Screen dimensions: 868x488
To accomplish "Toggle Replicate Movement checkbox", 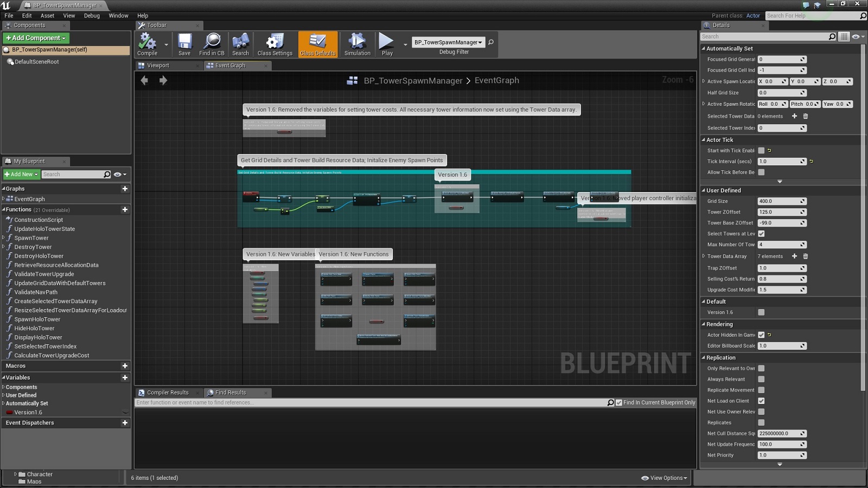I will tap(761, 390).
